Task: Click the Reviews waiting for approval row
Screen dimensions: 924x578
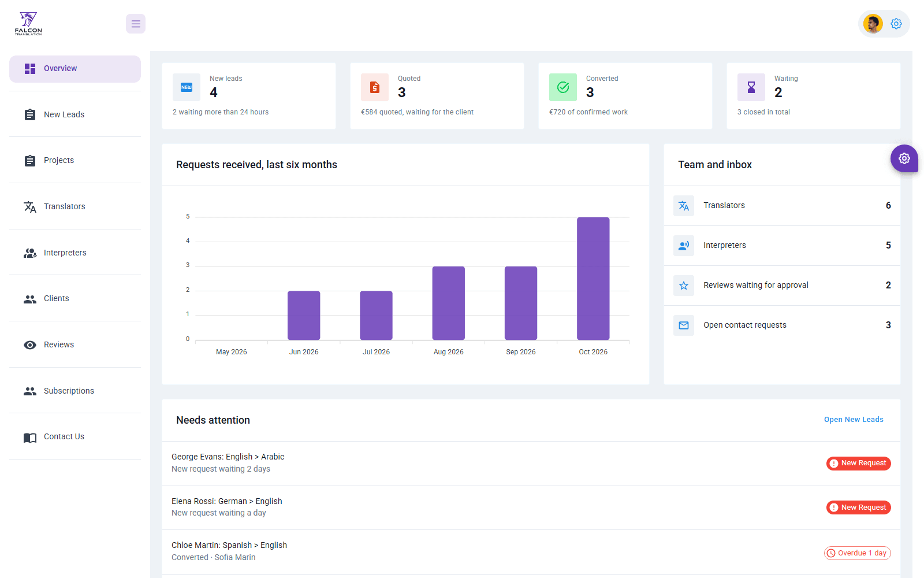Action: click(x=782, y=286)
